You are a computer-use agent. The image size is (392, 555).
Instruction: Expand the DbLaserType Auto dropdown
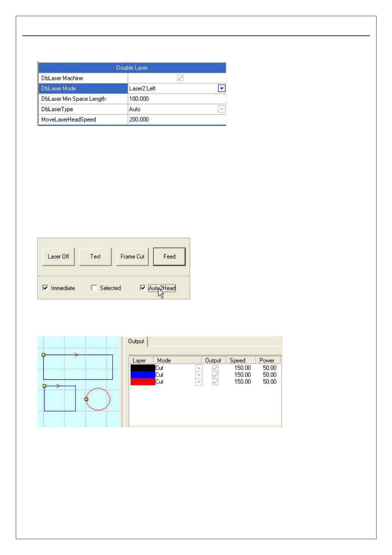point(222,109)
